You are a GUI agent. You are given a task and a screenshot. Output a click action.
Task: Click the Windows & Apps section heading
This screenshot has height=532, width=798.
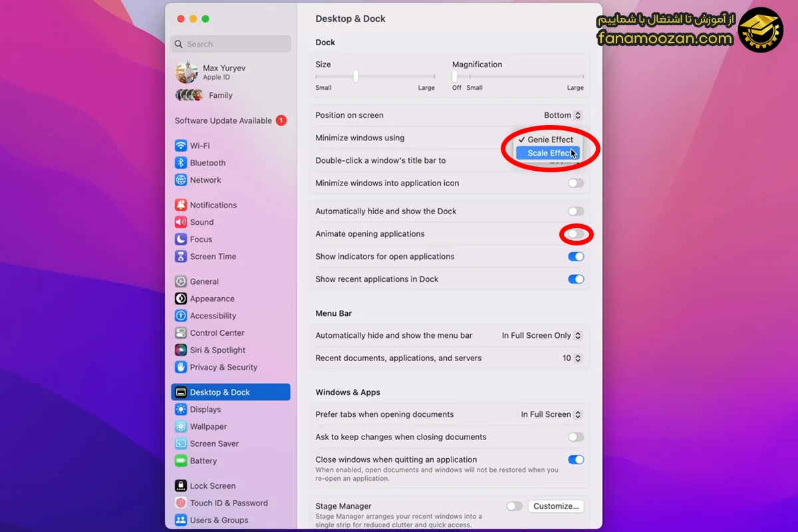tap(348, 392)
